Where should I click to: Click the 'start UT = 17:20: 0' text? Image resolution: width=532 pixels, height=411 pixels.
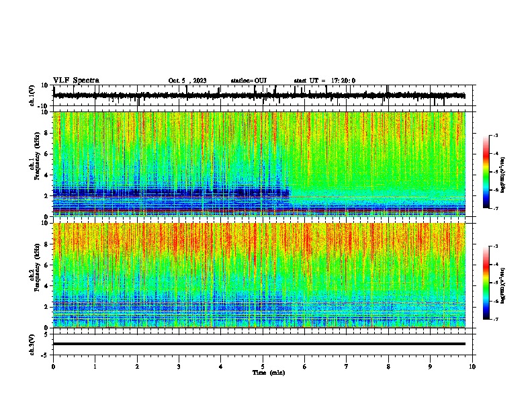click(x=324, y=81)
